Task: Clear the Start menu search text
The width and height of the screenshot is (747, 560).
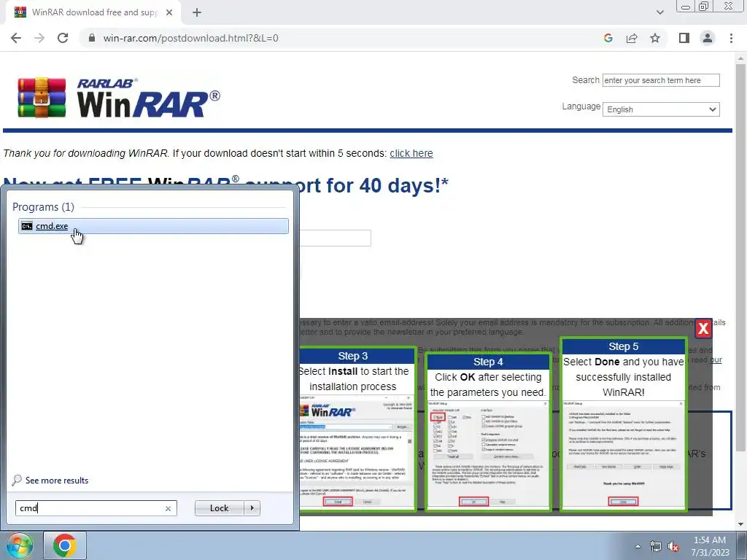Action: 168,508
